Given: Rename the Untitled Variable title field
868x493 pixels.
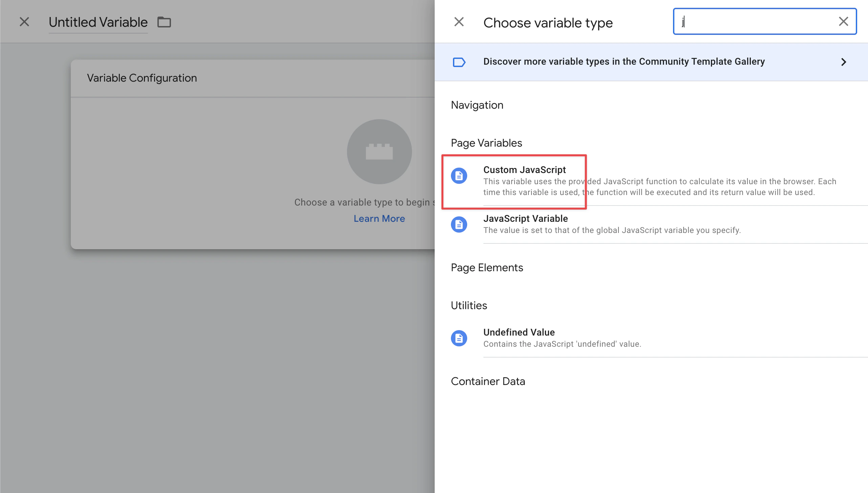Looking at the screenshot, I should click(x=98, y=22).
